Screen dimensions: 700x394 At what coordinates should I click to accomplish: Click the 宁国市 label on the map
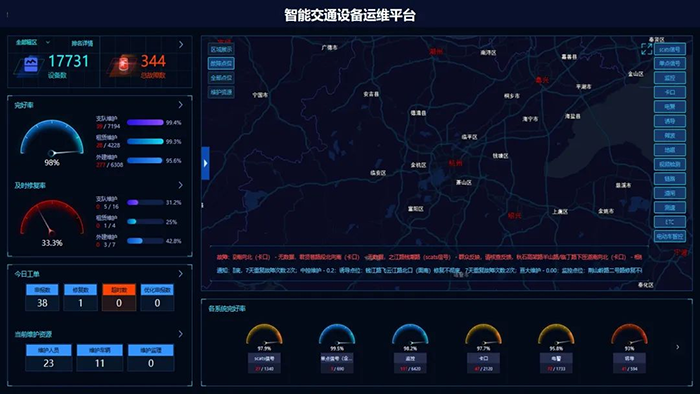click(x=260, y=95)
